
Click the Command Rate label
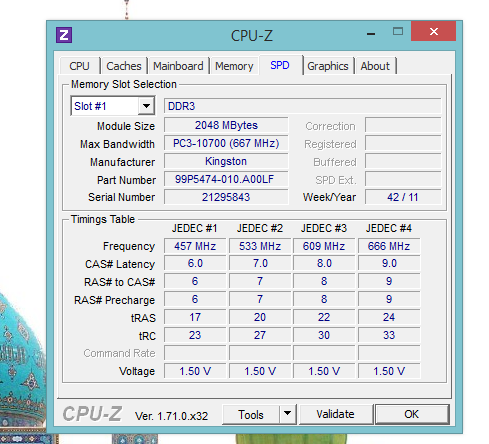pyautogui.click(x=119, y=353)
